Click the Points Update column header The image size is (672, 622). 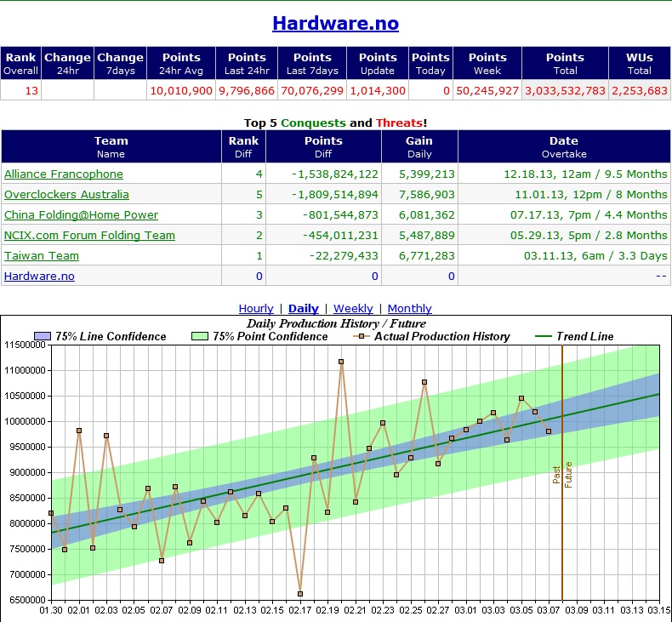point(378,64)
